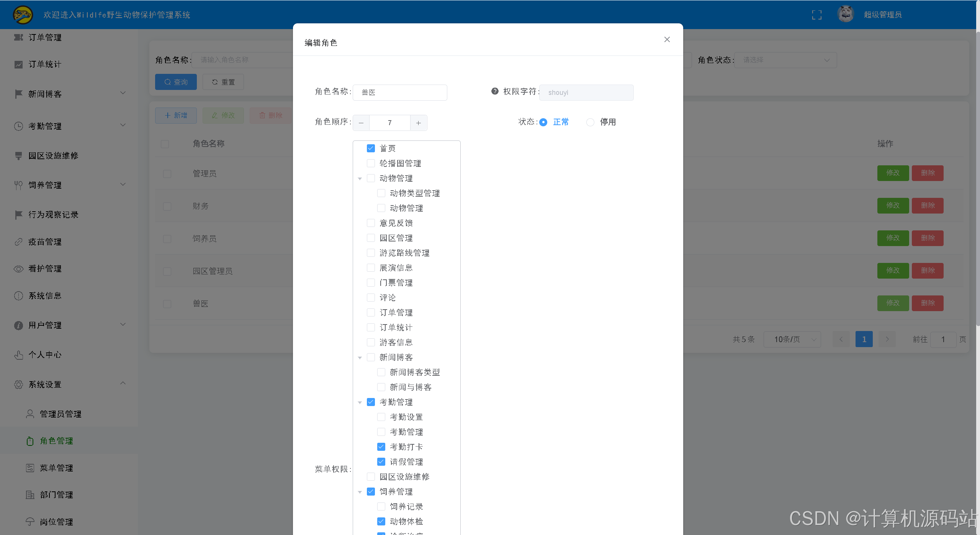Click the wildlife system logo
980x535 pixels.
click(23, 15)
